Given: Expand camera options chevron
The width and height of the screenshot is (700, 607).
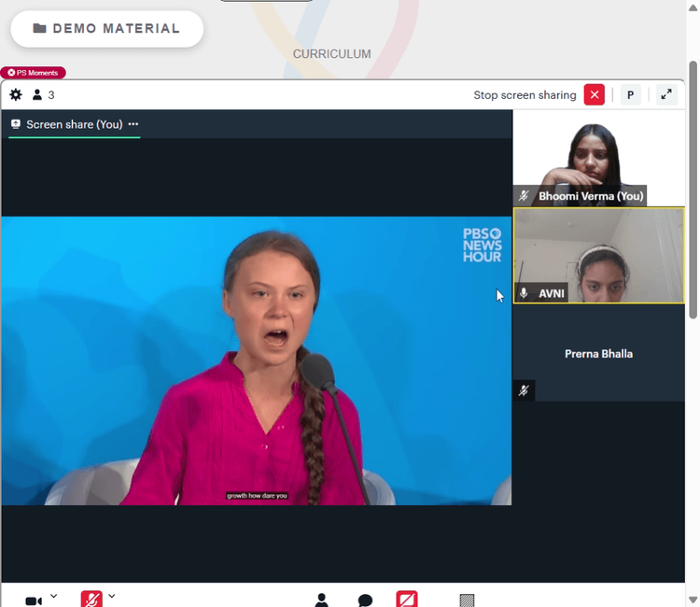Looking at the screenshot, I should pos(53,596).
